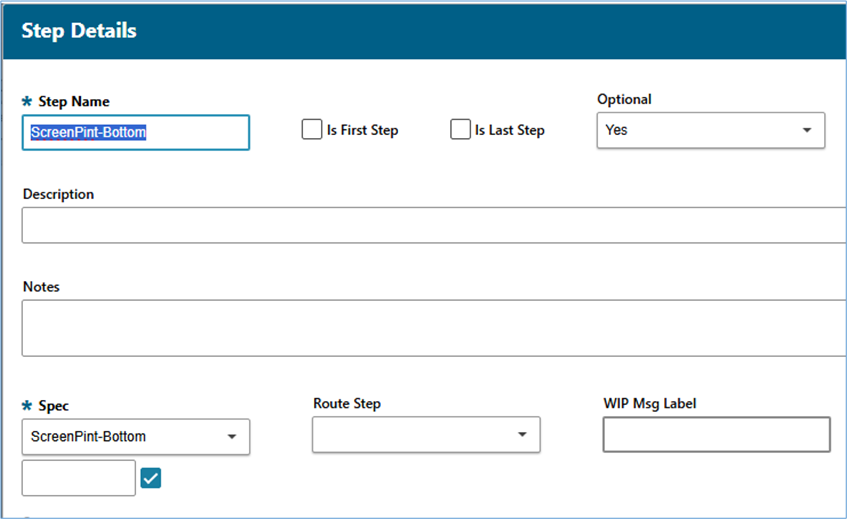Tick the Is First Step checkbox
This screenshot has height=519, width=847.
point(312,130)
